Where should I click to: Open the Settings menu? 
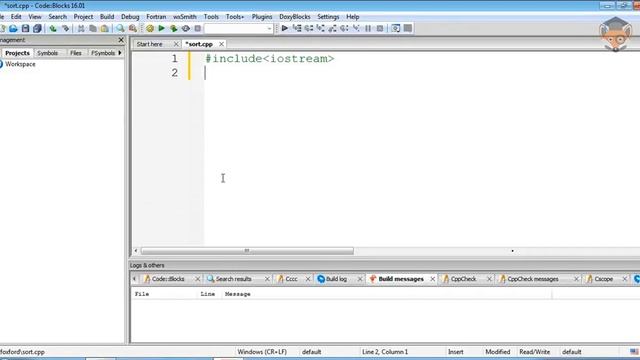[328, 17]
